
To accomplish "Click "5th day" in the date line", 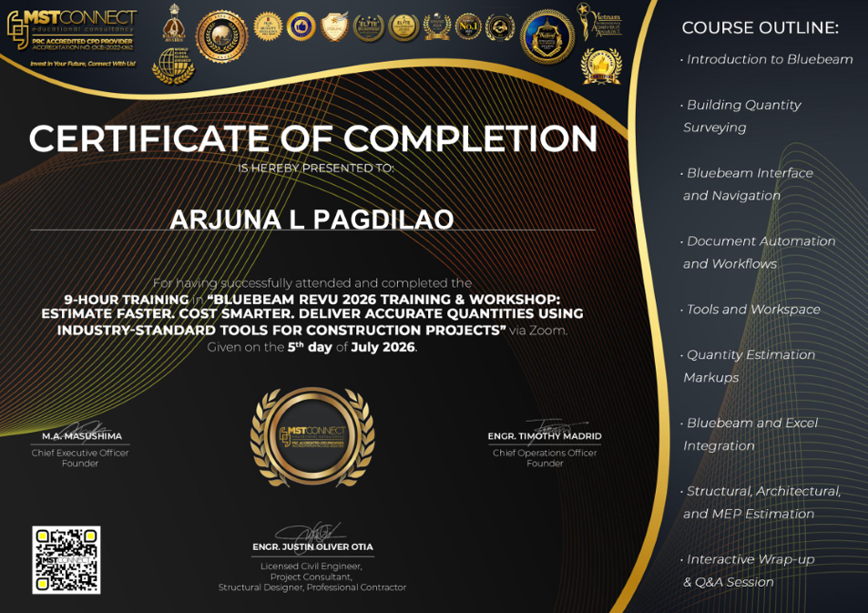I will (x=310, y=347).
